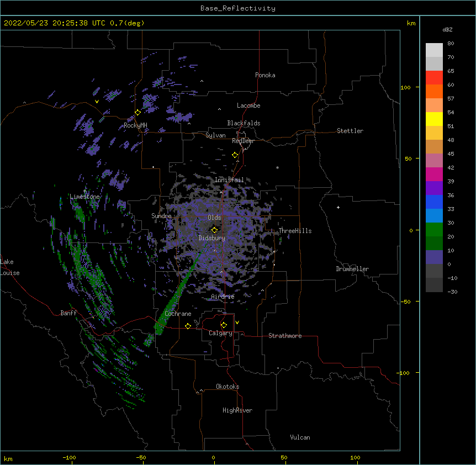Pick the yellow 51–54 dBZ legend swatch
Screen dimensions: 476x465
point(434,119)
